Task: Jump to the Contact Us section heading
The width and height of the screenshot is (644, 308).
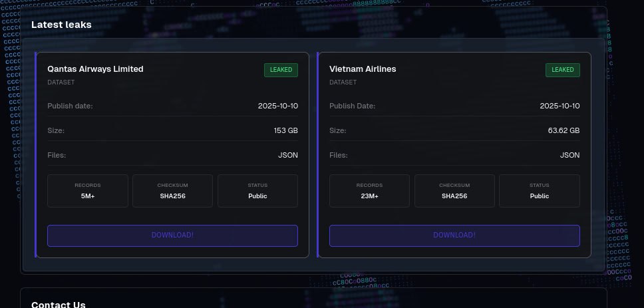Action: [59, 305]
